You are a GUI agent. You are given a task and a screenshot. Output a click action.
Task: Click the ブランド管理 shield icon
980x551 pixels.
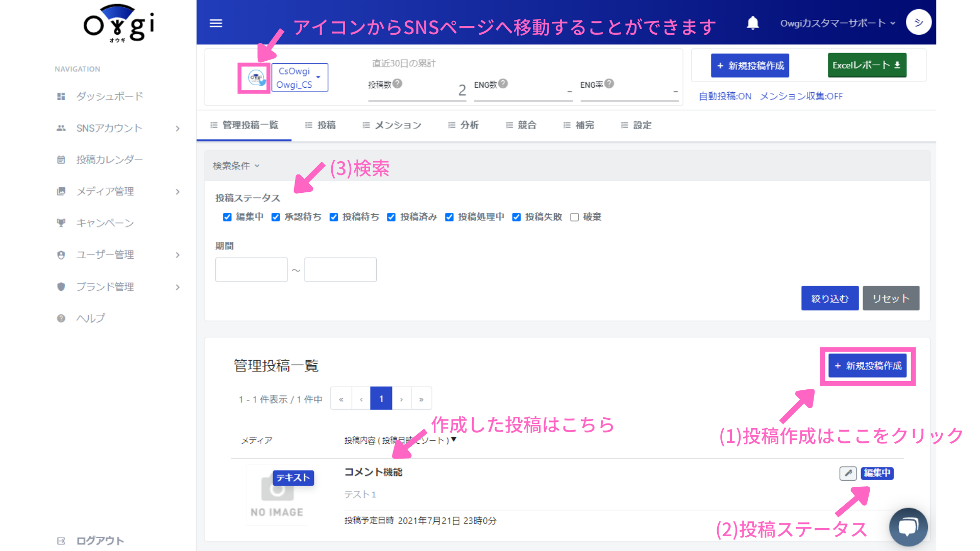click(61, 287)
